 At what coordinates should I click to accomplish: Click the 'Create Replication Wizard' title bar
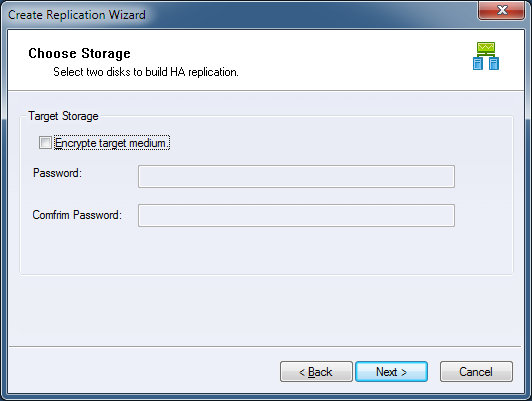(77, 15)
